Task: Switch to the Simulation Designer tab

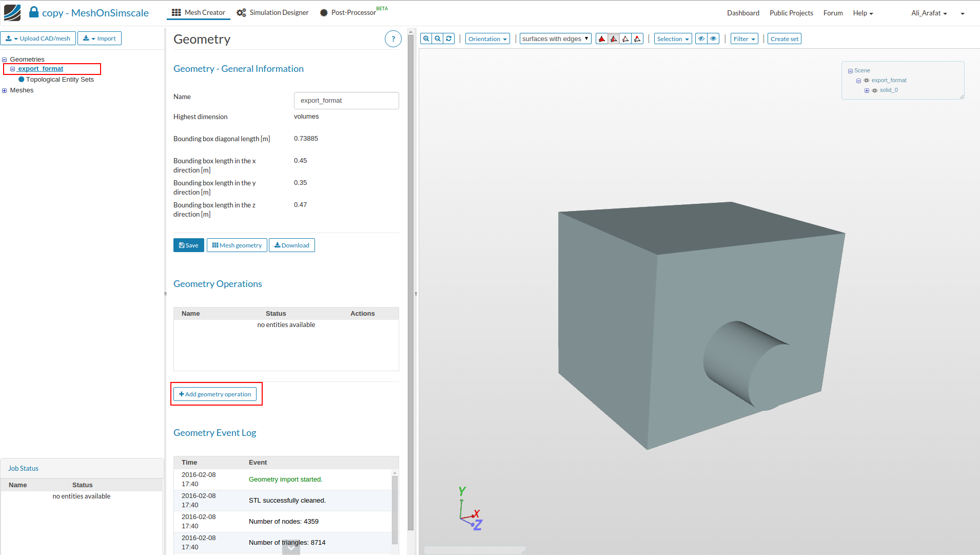Action: (272, 13)
